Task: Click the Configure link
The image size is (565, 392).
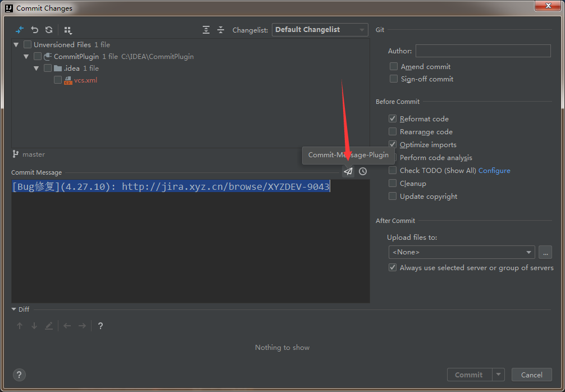Action: 494,171
